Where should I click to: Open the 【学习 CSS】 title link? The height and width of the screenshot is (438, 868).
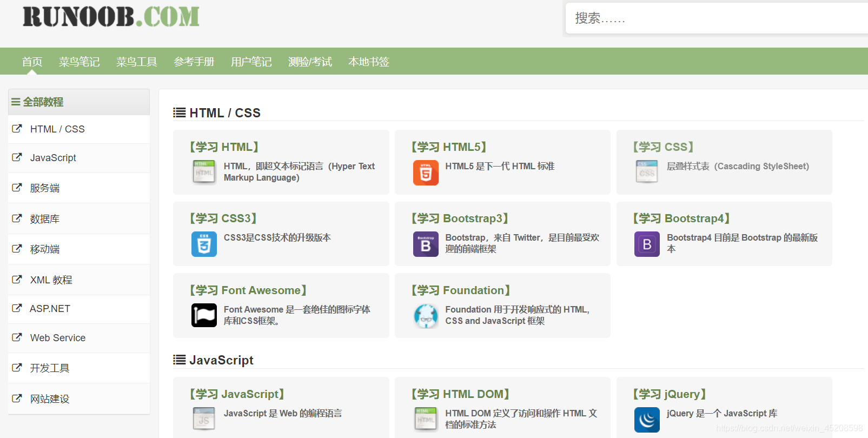[663, 147]
